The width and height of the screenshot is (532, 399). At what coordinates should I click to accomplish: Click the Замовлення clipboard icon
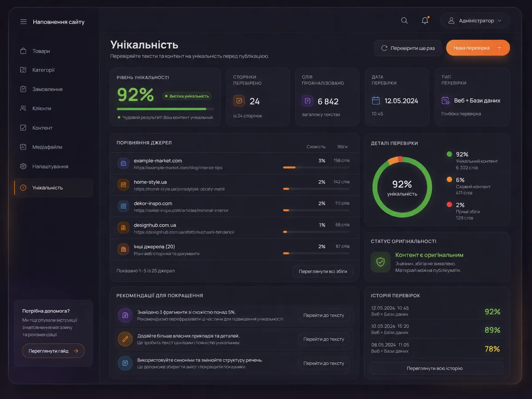click(x=23, y=89)
